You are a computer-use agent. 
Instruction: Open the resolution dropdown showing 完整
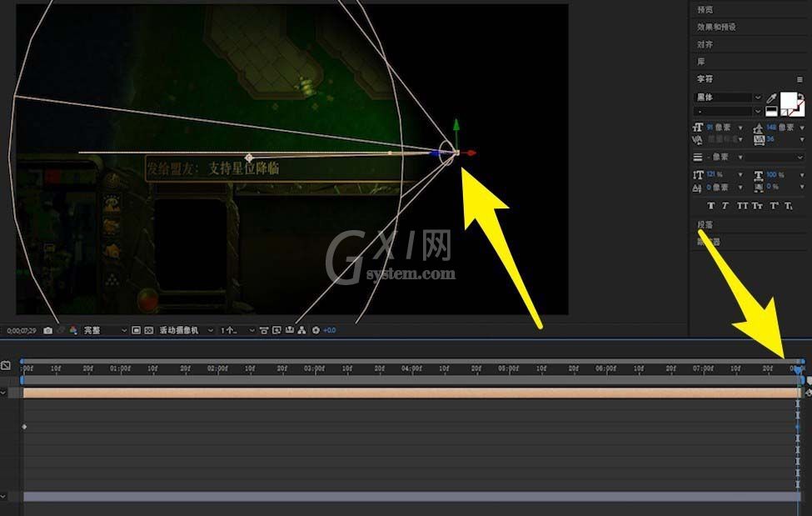click(x=105, y=330)
